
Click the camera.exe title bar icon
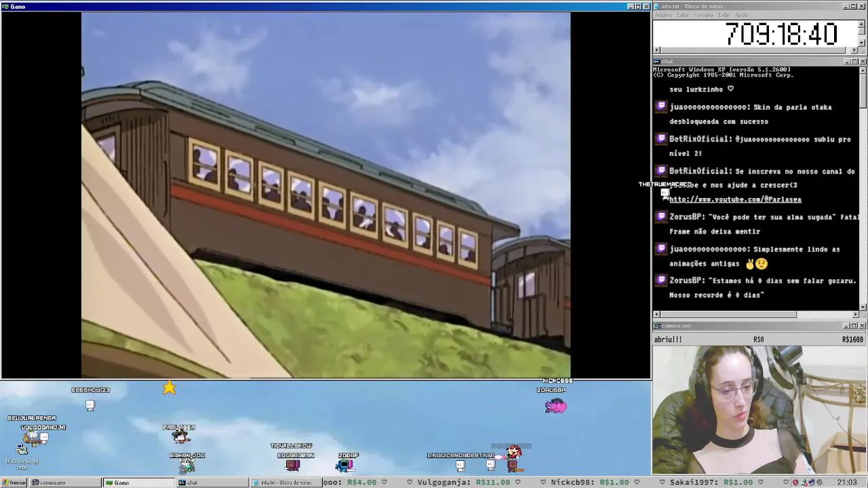[x=656, y=326]
